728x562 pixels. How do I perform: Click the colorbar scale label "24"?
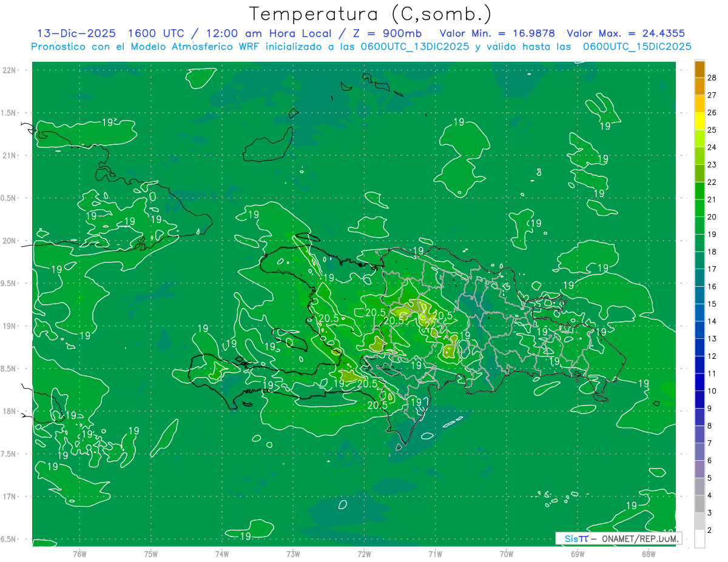712,147
